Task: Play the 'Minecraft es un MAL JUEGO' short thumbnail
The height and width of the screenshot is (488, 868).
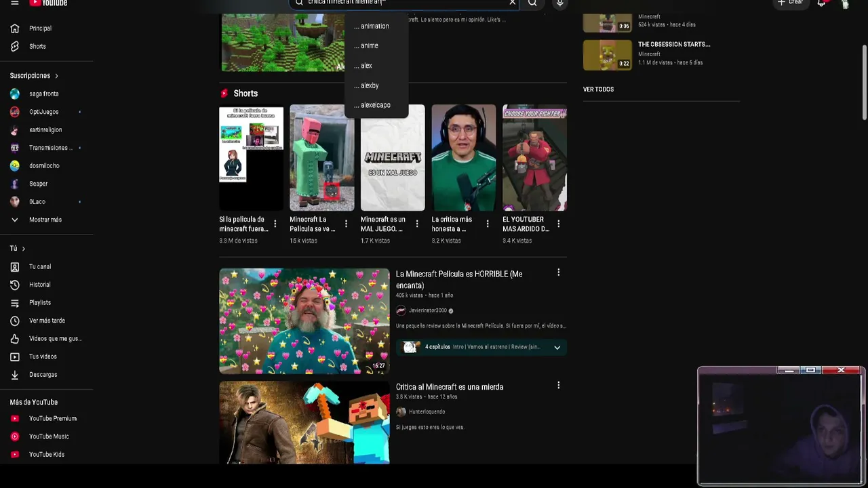Action: (393, 157)
